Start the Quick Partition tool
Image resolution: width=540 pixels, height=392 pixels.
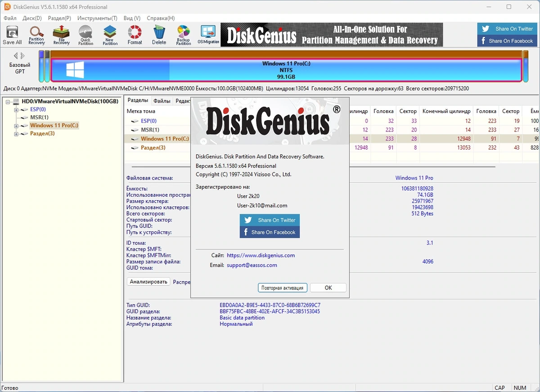85,35
